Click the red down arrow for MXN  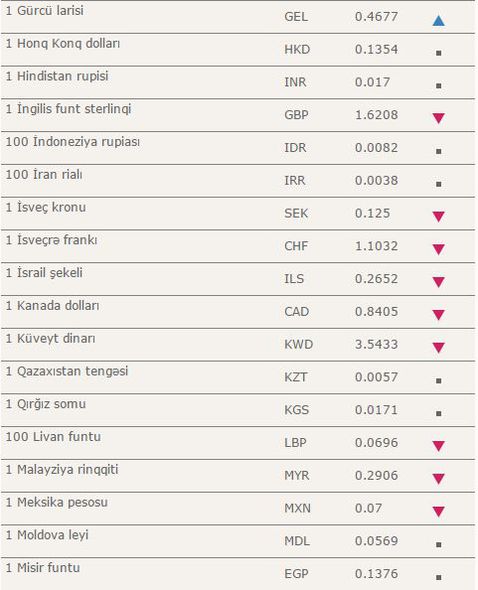tap(438, 511)
